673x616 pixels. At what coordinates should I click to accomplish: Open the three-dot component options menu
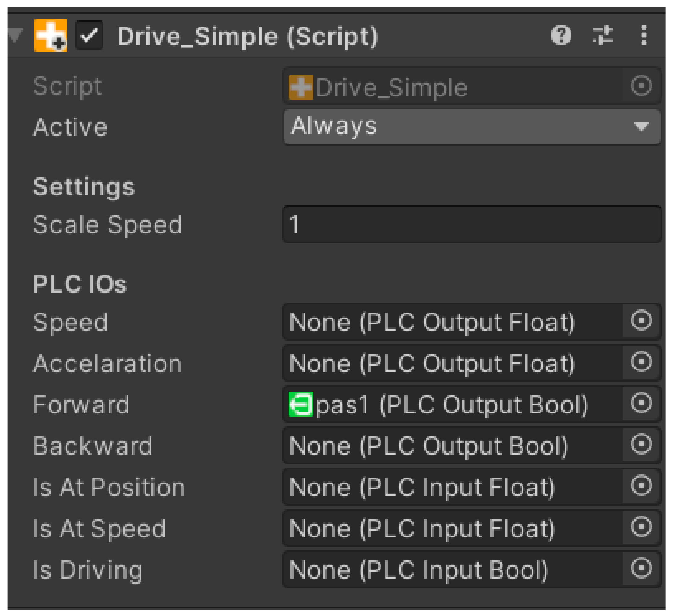point(644,35)
